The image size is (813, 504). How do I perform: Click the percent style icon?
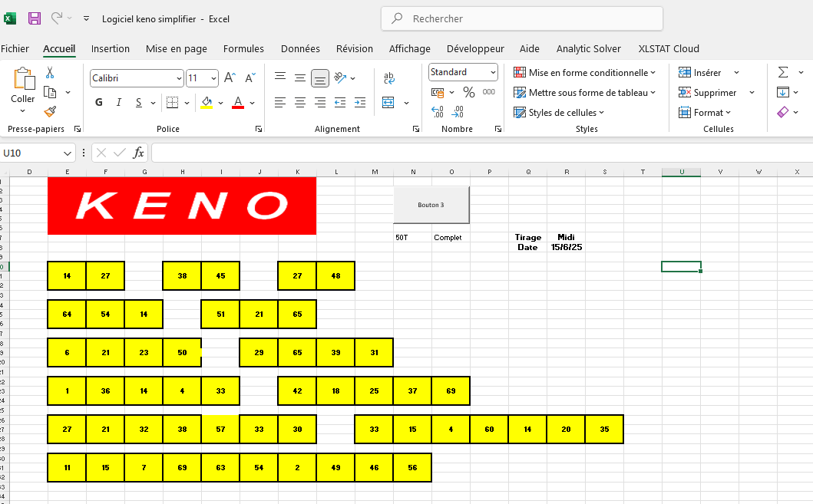(469, 92)
